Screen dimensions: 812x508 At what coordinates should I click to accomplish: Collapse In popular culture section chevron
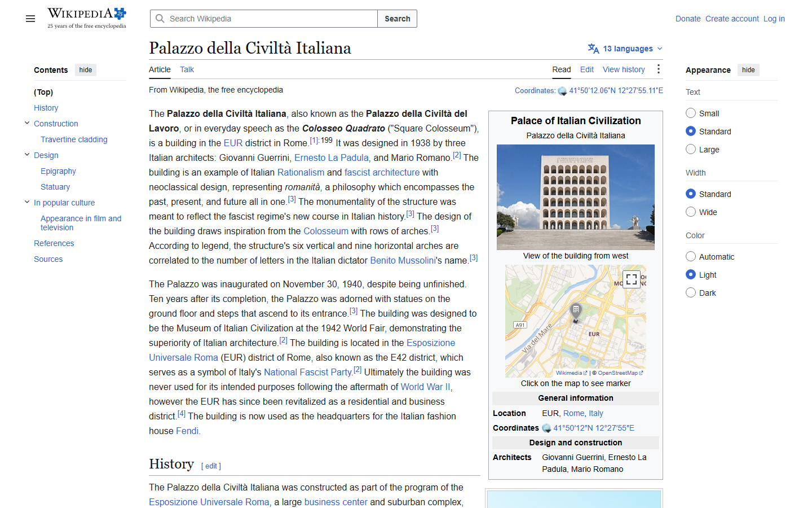[27, 202]
